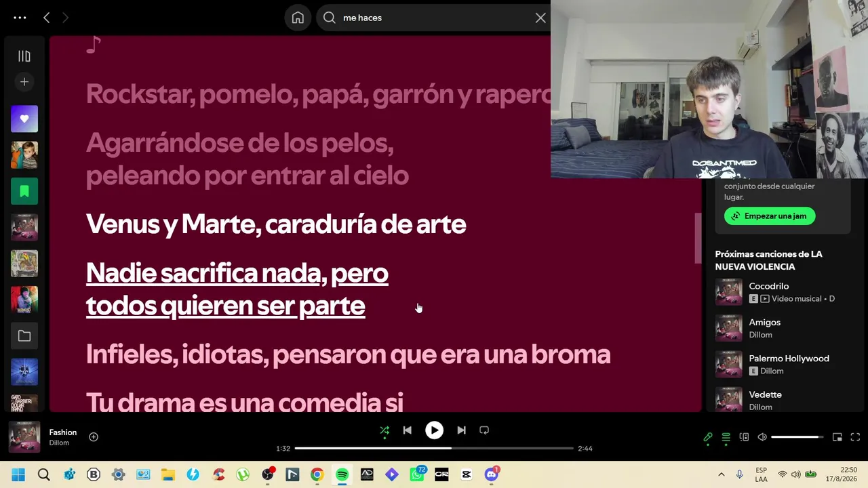Viewport: 868px width, 488px height.
Task: Play Palermo Hollywood from the queue
Action: point(789,359)
